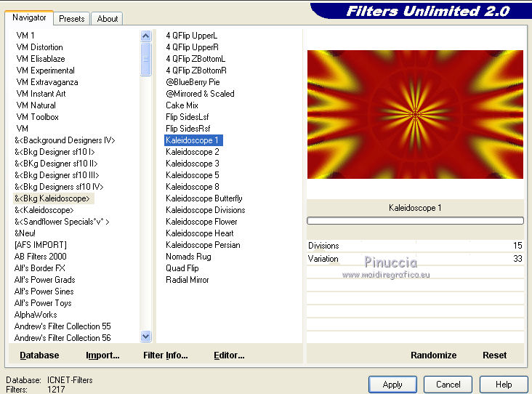Choose 4 QFlip UpperR filter
The height and width of the screenshot is (394, 532).
(x=192, y=47)
